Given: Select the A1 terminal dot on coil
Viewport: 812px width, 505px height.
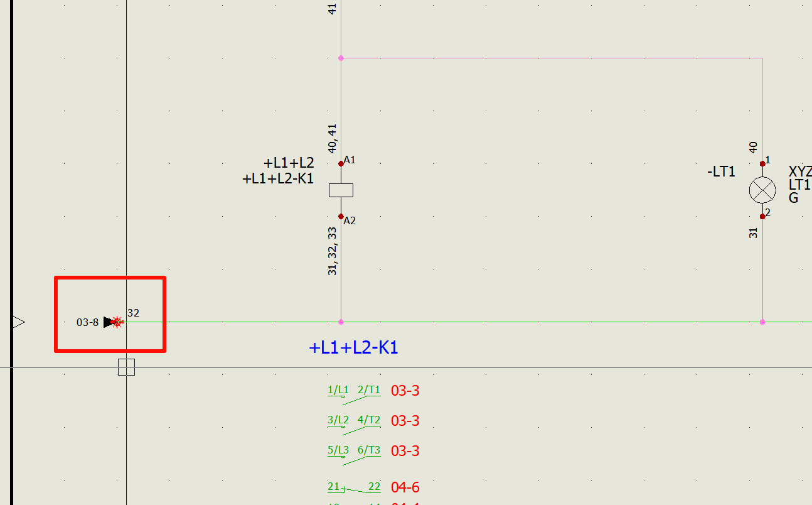Looking at the screenshot, I should pos(341,163).
